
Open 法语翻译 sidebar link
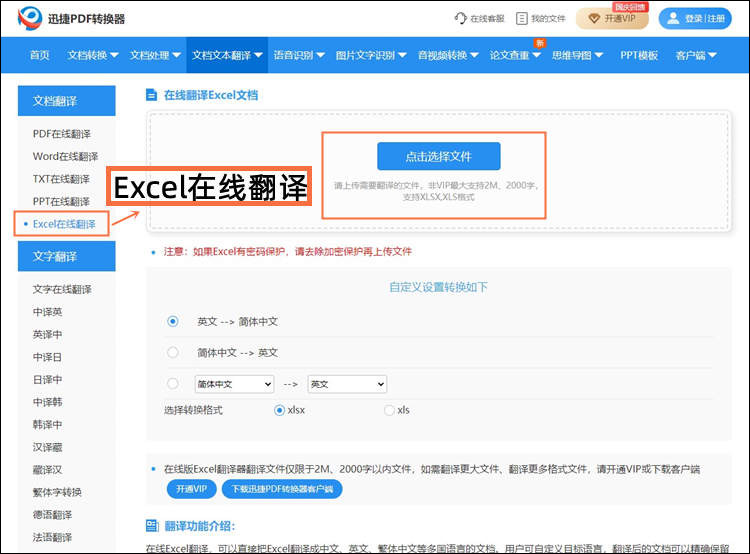point(53,537)
